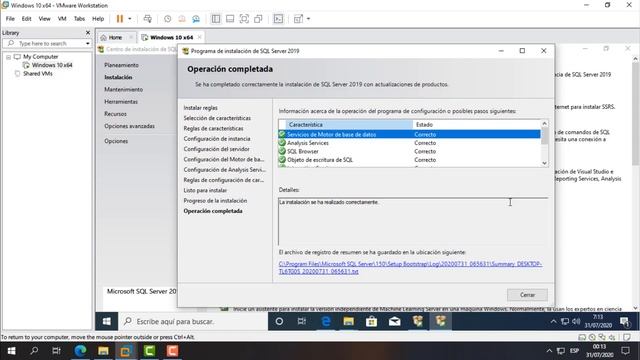Collapse the My Computer tree node

pyautogui.click(x=8, y=57)
